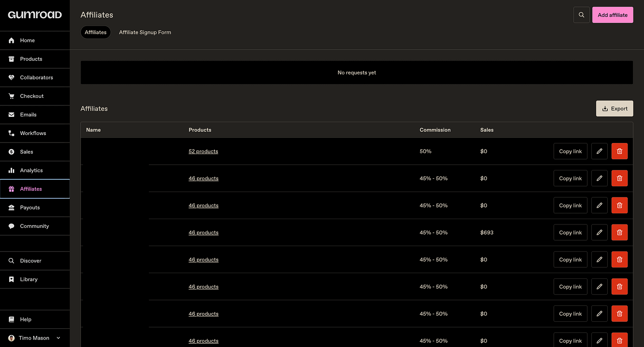
Task: Delete the affiliate with $693 sales
Action: 619,232
